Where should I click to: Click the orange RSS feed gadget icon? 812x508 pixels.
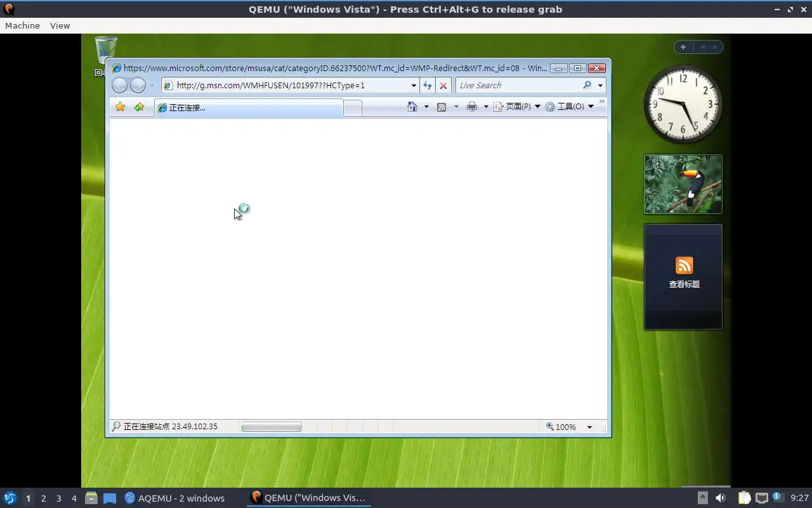(684, 265)
